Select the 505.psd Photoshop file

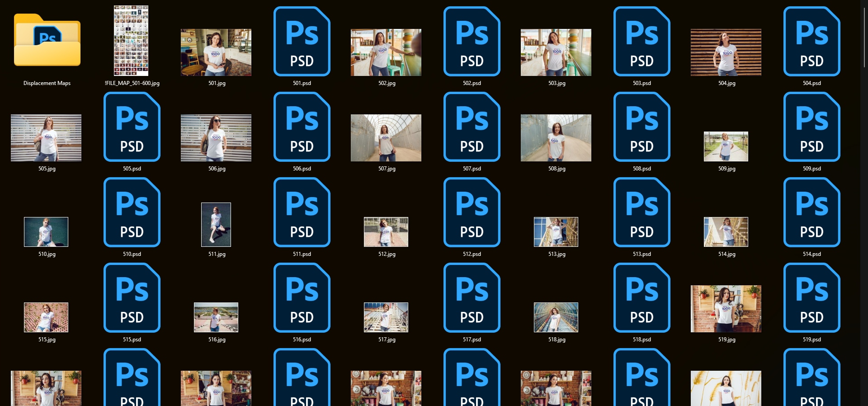(132, 127)
